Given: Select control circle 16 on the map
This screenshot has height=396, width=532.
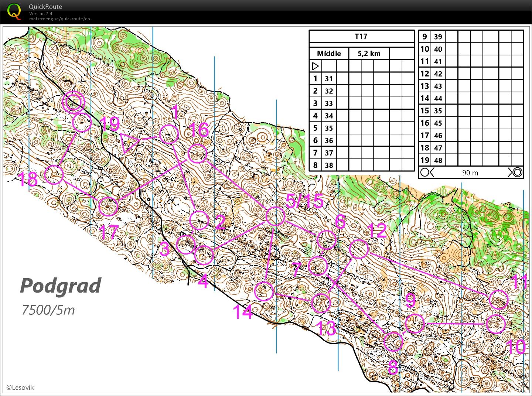Looking at the screenshot, I should pyautogui.click(x=197, y=154).
